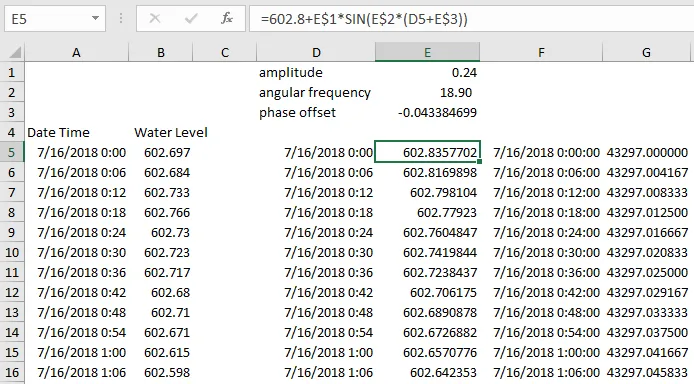The height and width of the screenshot is (384, 694).
Task: Select the cell '7/16/2018 0:54:00'
Action: pyautogui.click(x=541, y=333)
